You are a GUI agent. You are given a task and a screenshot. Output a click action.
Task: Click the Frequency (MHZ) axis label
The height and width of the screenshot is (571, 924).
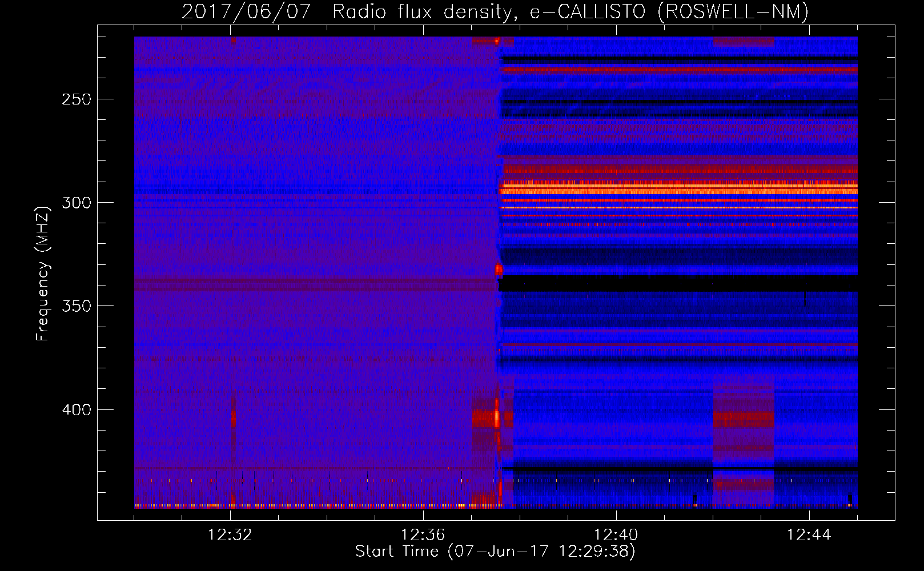click(x=43, y=274)
